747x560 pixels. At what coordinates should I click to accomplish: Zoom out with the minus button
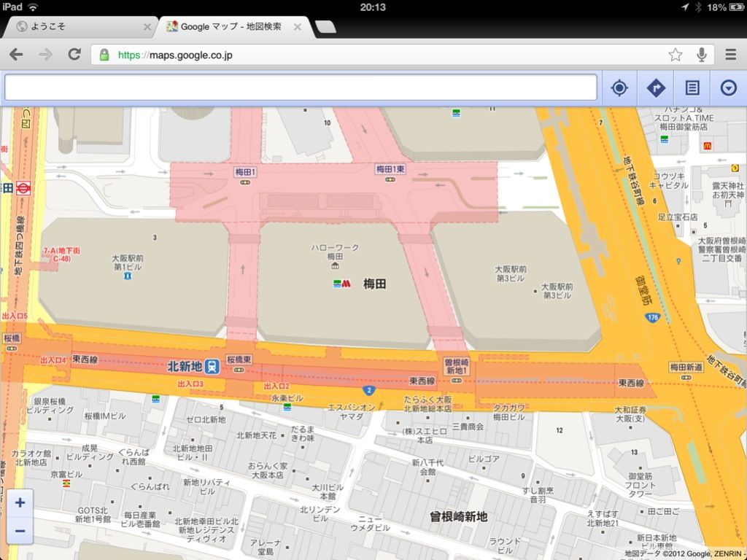pyautogui.click(x=20, y=531)
